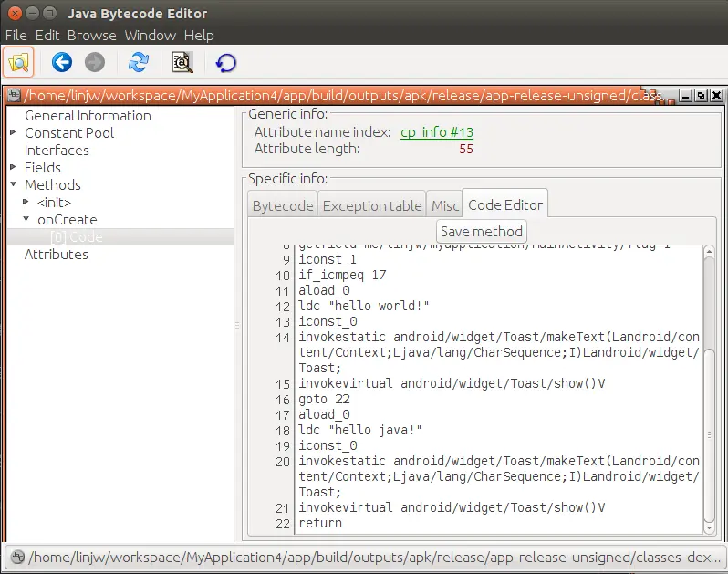Open the Edit menu

click(47, 36)
